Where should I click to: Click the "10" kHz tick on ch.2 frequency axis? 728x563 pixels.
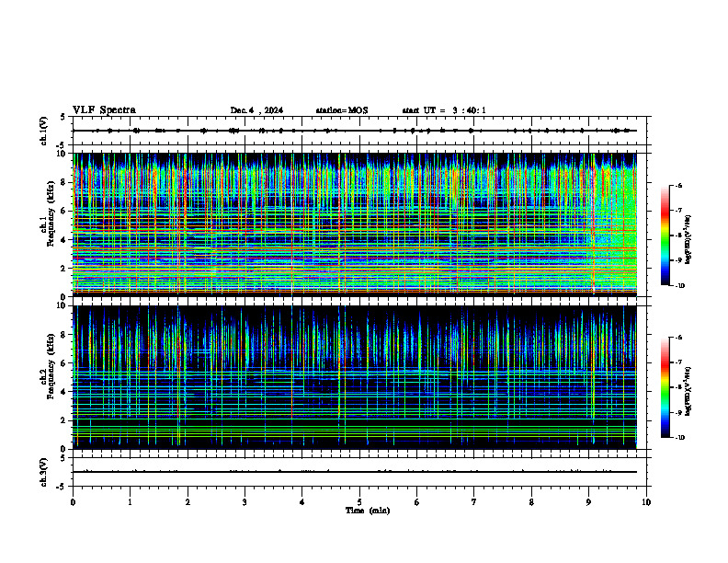click(x=63, y=306)
